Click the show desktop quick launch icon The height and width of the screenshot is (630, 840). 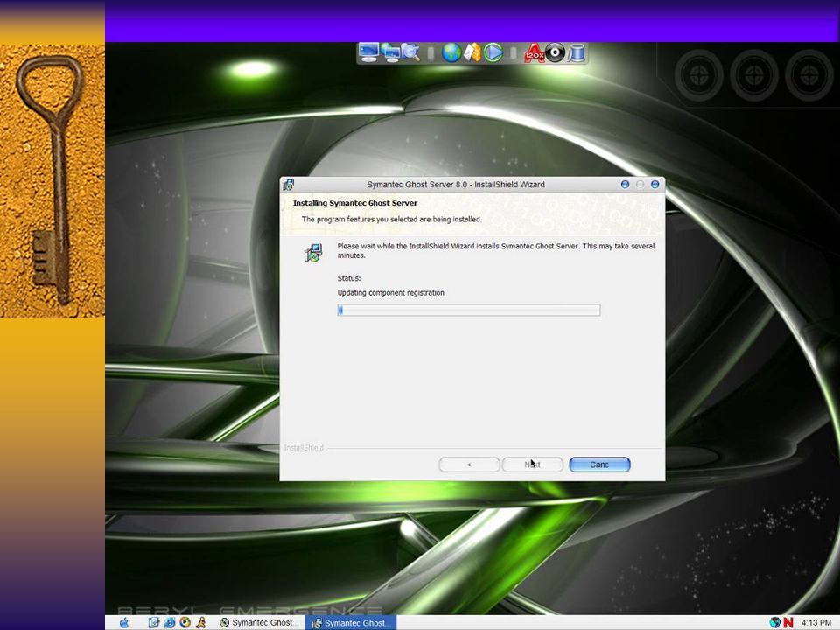click(x=154, y=622)
